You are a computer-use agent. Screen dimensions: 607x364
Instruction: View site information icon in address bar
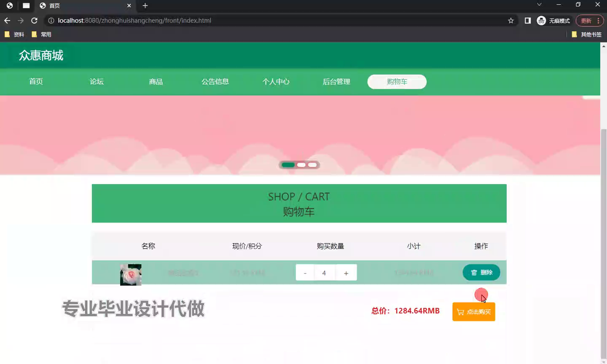pos(51,21)
